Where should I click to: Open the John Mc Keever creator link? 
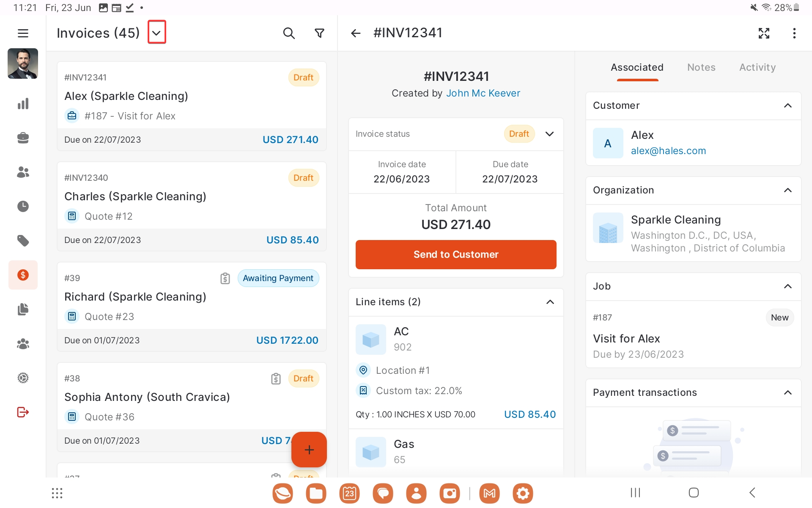[483, 93]
